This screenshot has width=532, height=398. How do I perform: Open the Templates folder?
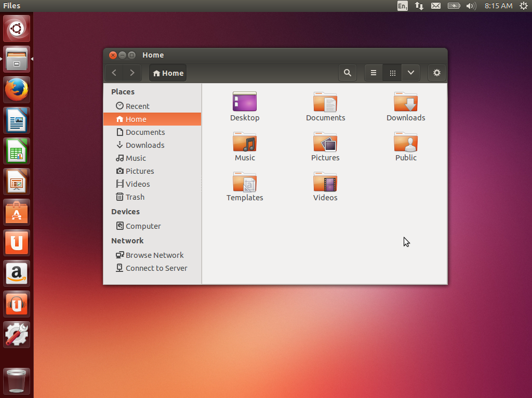pyautogui.click(x=245, y=182)
